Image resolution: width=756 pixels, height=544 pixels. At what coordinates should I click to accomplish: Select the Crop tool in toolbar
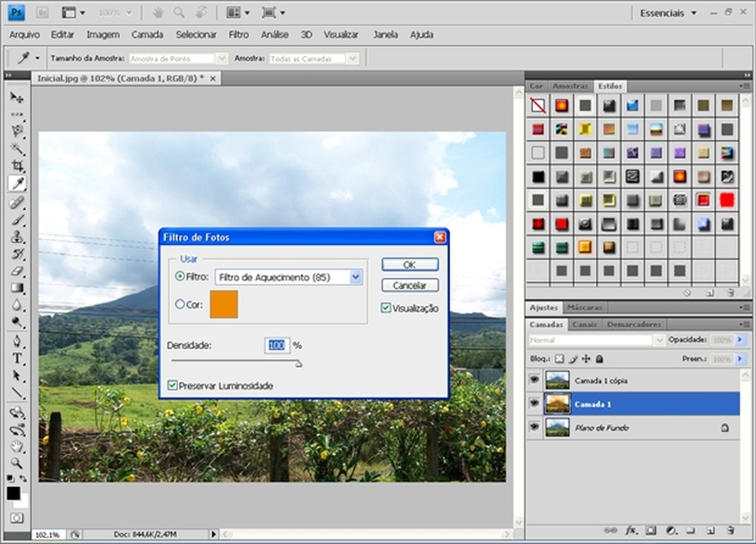(17, 166)
